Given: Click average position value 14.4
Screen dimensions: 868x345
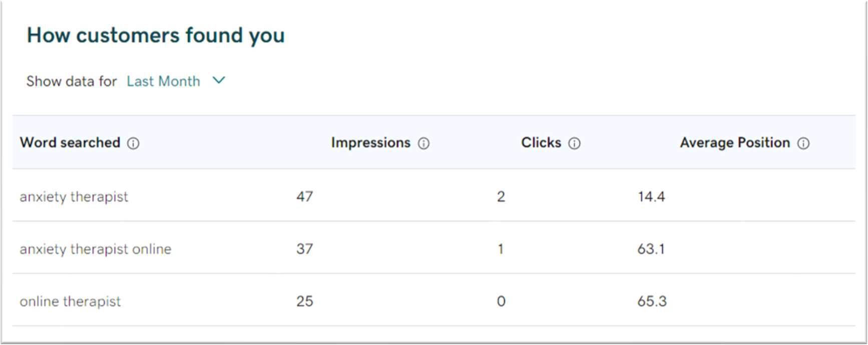Looking at the screenshot, I should point(651,197).
